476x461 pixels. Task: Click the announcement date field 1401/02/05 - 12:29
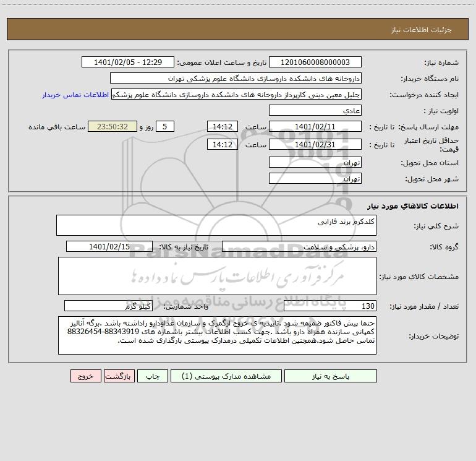[x=128, y=62]
